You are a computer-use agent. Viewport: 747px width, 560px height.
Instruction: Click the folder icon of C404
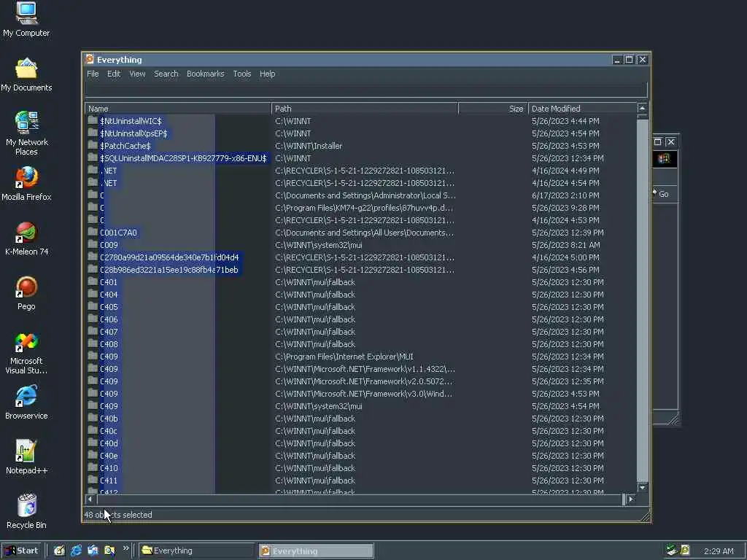click(93, 294)
